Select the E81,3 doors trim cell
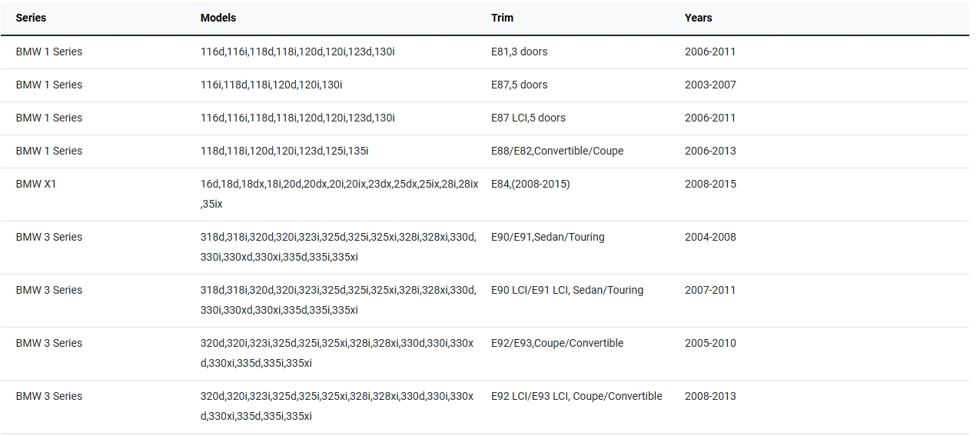 point(520,52)
